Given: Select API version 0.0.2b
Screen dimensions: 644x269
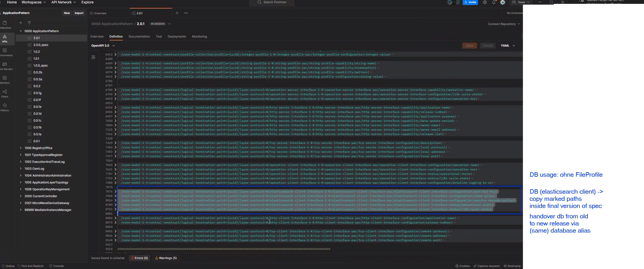Looking at the screenshot, I should (x=38, y=72).
